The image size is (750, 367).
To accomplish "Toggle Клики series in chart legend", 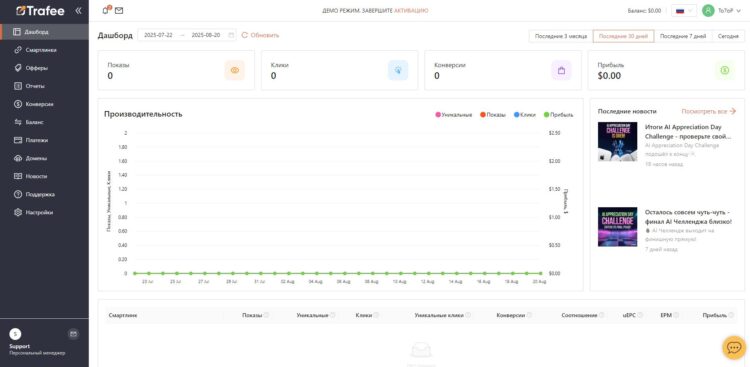I will (x=525, y=115).
